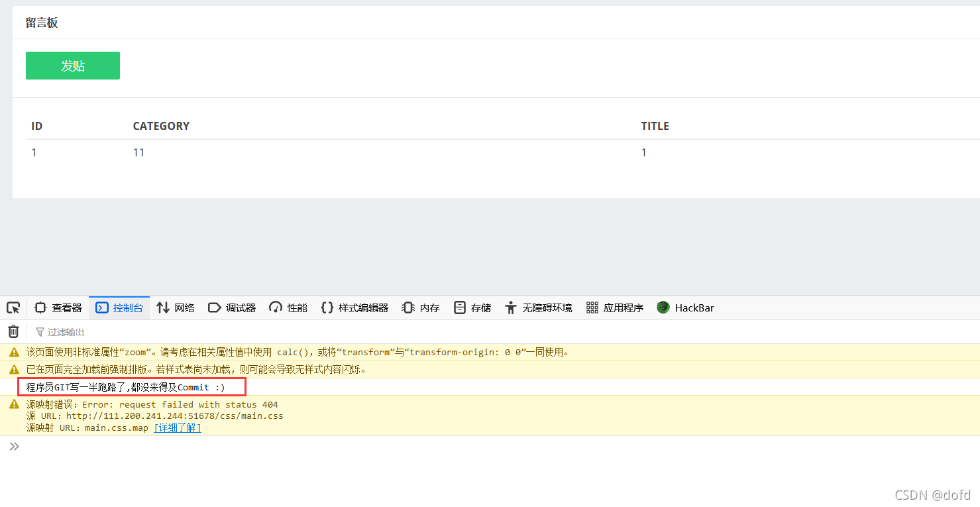Click the green 发贴 button
This screenshot has width=980, height=507.
click(73, 66)
